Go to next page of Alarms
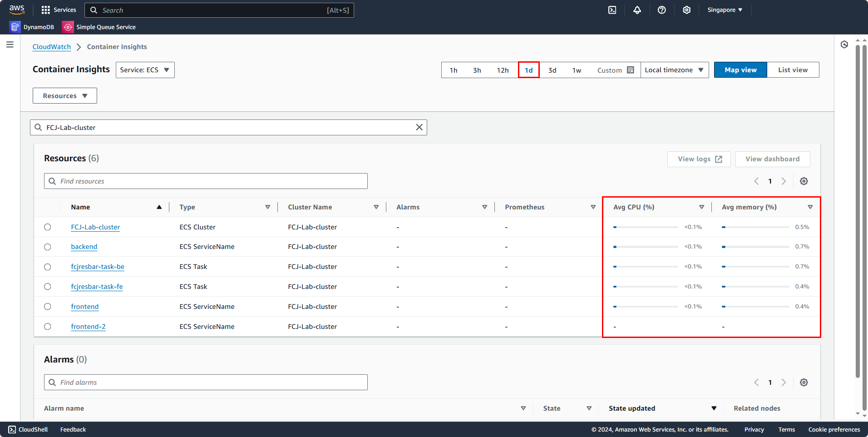Screen dimensions: 868x437 pyautogui.click(x=784, y=382)
